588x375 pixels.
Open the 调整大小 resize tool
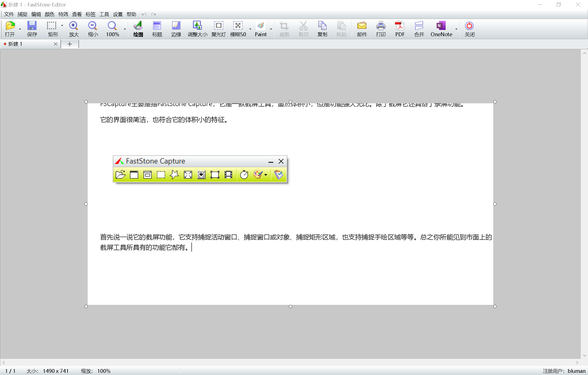197,28
